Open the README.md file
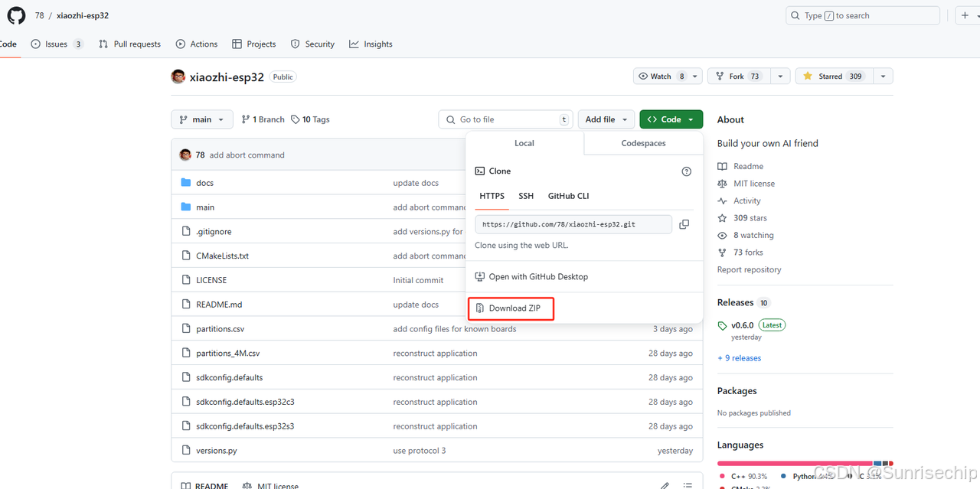The image size is (980, 489). click(219, 305)
